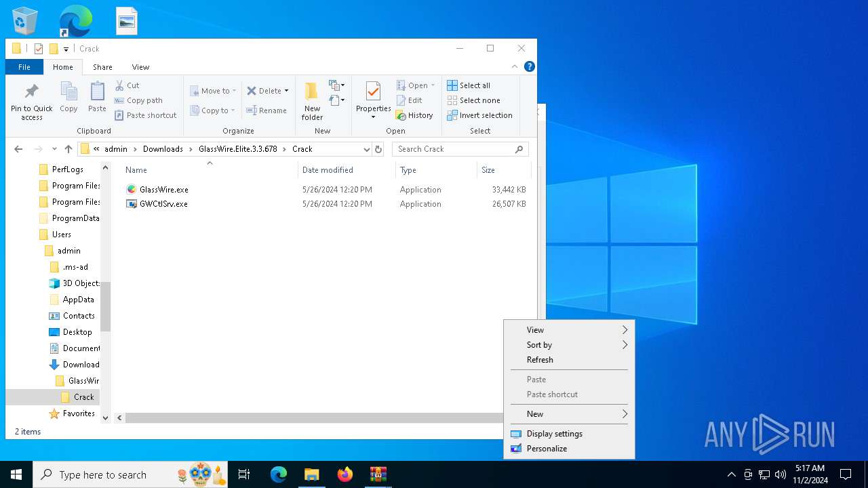Click the Edit ribbon button
The height and width of the screenshot is (488, 868).
pyautogui.click(x=410, y=100)
